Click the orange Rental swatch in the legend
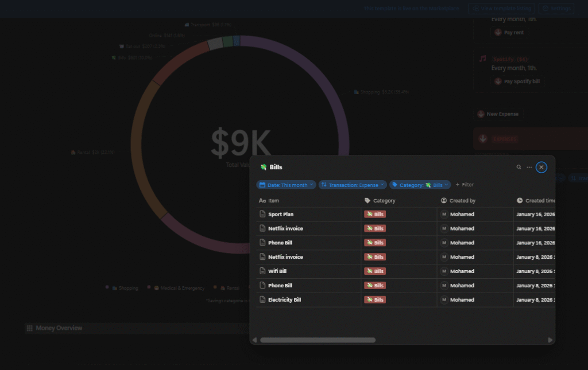The height and width of the screenshot is (370, 588). tap(215, 287)
